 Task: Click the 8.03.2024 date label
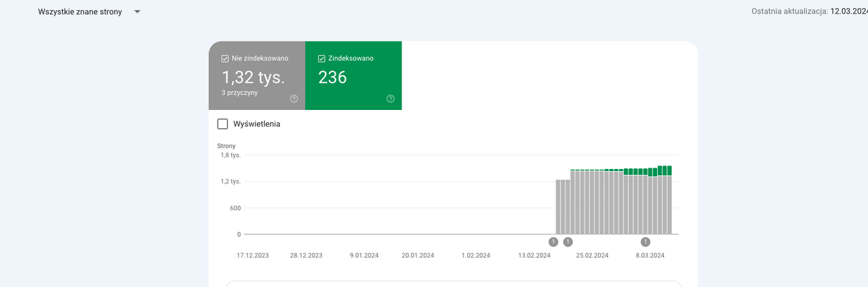650,256
